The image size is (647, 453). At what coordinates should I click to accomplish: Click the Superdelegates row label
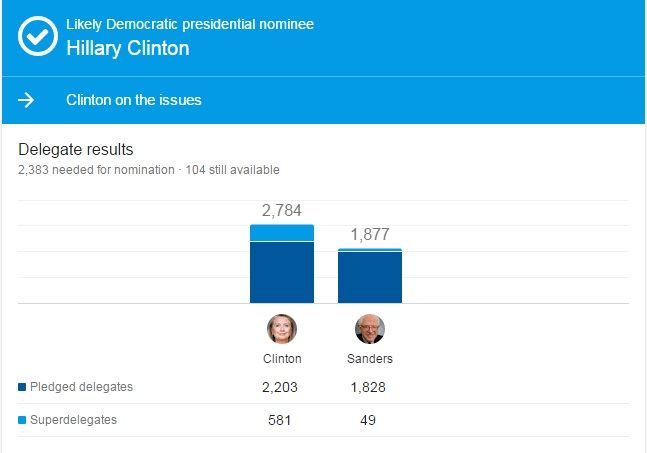74,420
